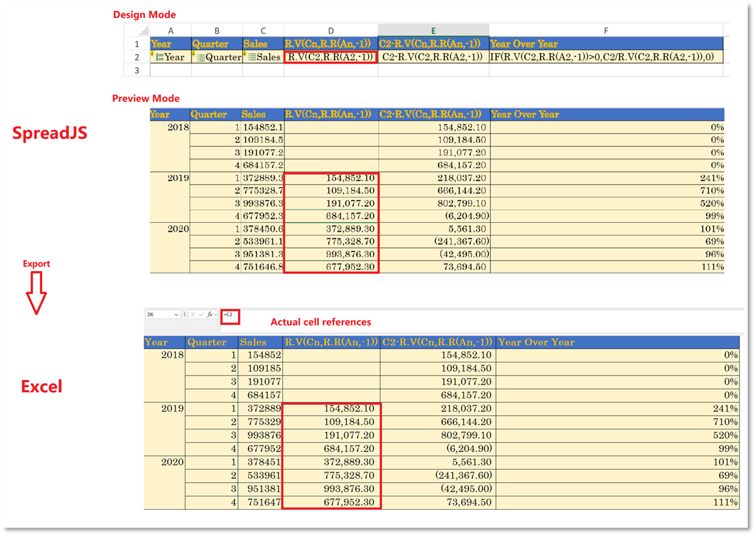This screenshot has width=756, height=536.
Task: Select the highlighted column E header
Action: click(433, 31)
